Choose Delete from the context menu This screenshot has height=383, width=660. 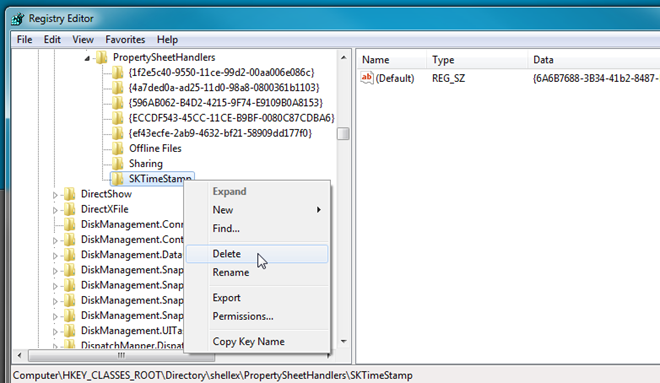click(x=257, y=254)
